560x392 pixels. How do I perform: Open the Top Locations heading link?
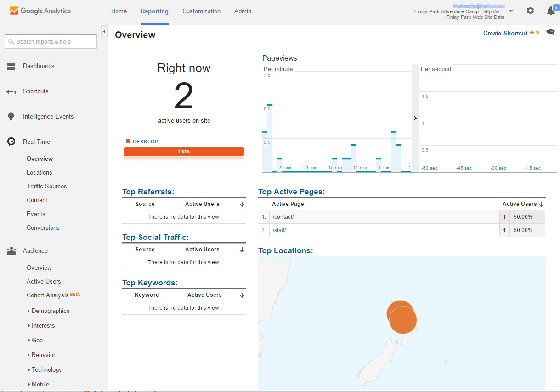285,251
